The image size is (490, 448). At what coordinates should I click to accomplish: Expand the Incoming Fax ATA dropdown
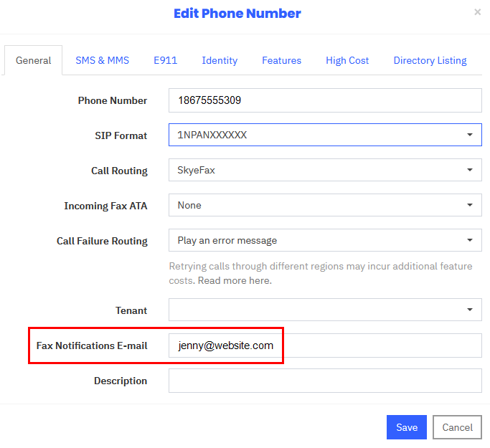[x=325, y=205]
